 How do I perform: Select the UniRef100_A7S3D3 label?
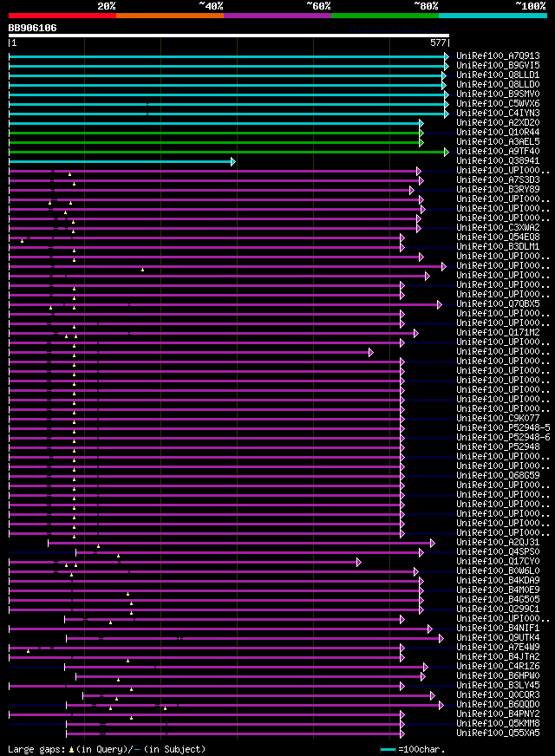(498, 179)
